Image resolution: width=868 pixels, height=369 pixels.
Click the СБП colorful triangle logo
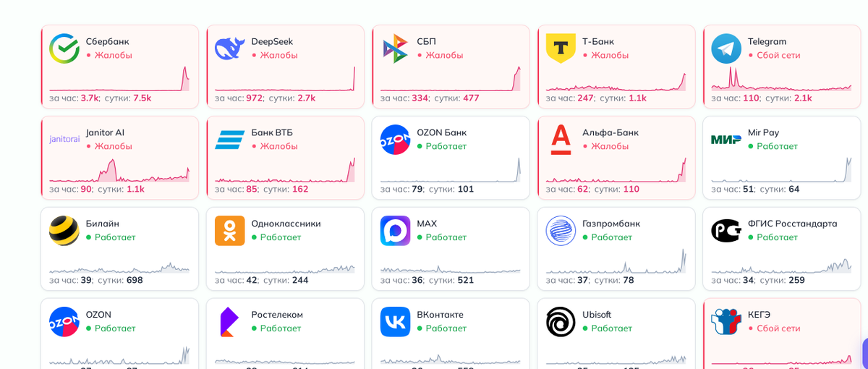(395, 48)
